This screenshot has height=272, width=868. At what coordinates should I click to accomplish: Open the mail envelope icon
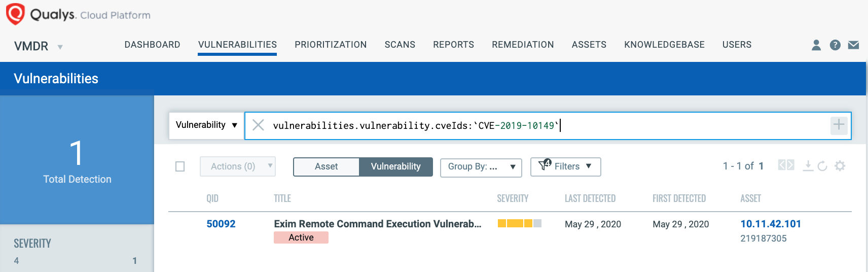pyautogui.click(x=854, y=45)
